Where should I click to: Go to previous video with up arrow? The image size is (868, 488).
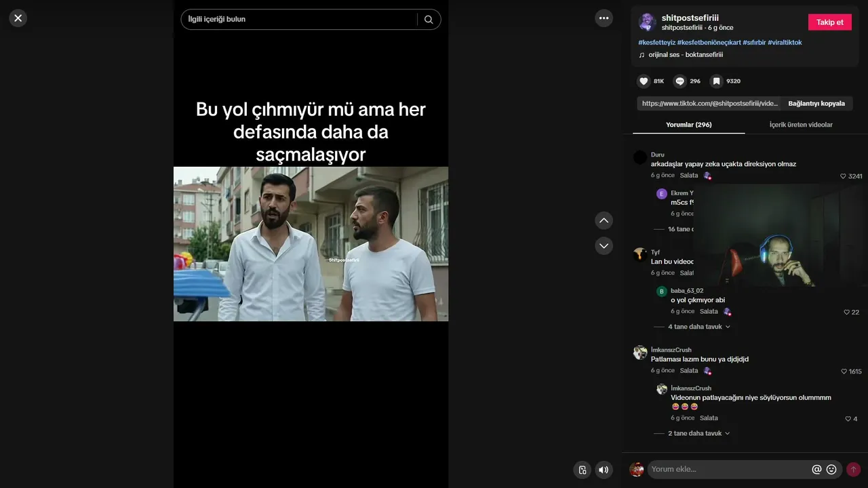click(604, 220)
